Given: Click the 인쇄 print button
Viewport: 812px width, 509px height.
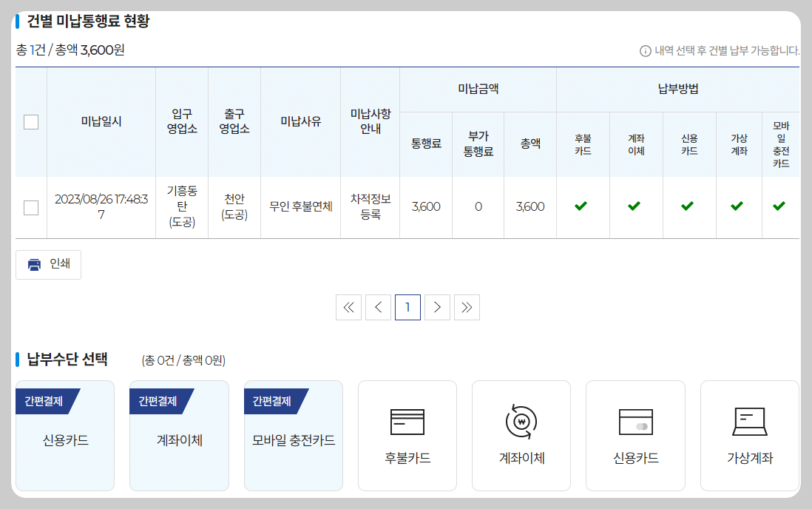Looking at the screenshot, I should click(x=48, y=265).
